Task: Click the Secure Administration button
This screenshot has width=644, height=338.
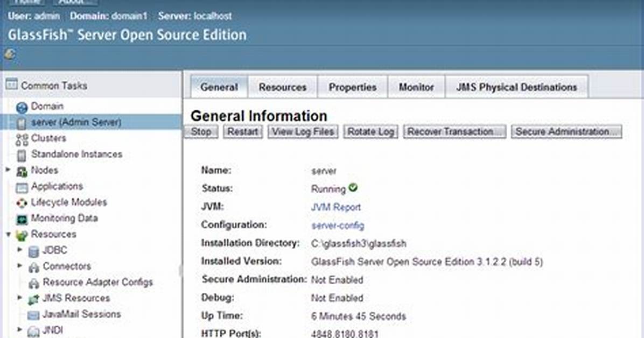Action: pos(566,132)
